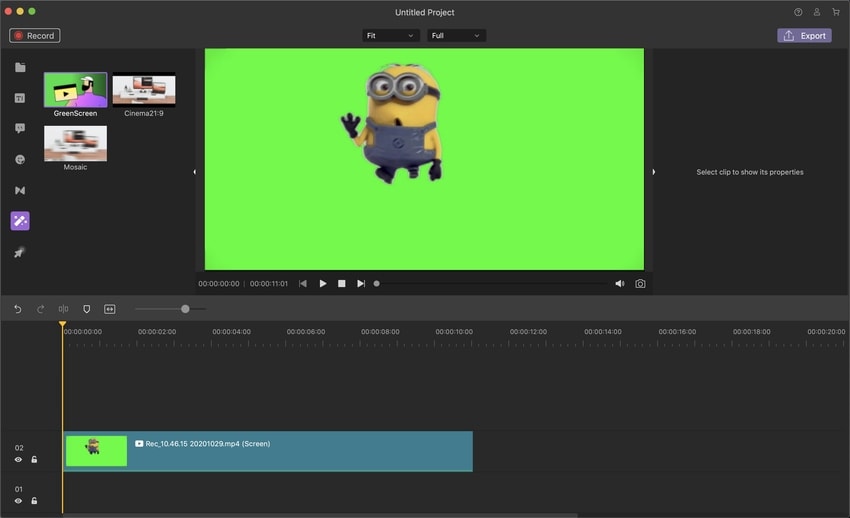Select the Mosaic effect thumbnail
This screenshot has height=518, width=850.
(75, 144)
